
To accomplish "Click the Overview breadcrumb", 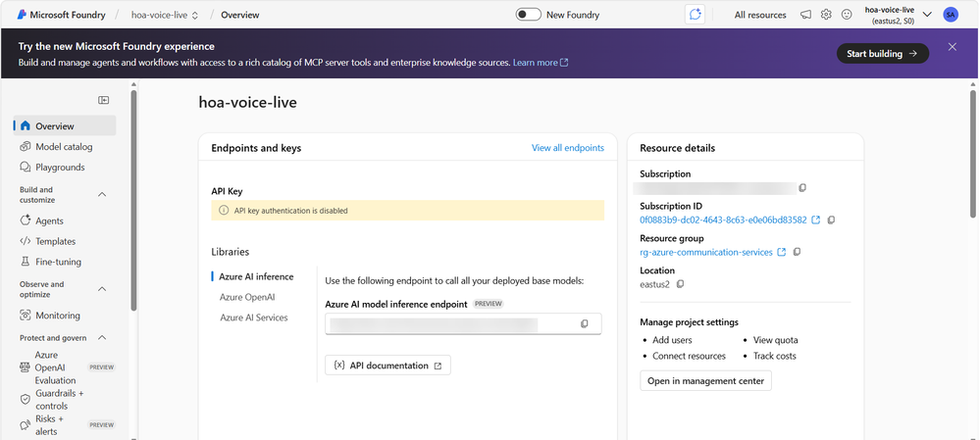I will click(x=240, y=15).
